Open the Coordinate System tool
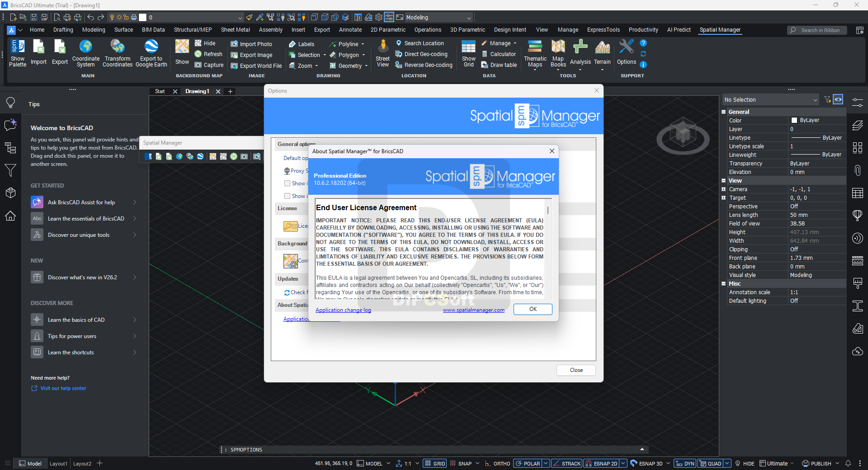868x470 pixels. pyautogui.click(x=86, y=53)
